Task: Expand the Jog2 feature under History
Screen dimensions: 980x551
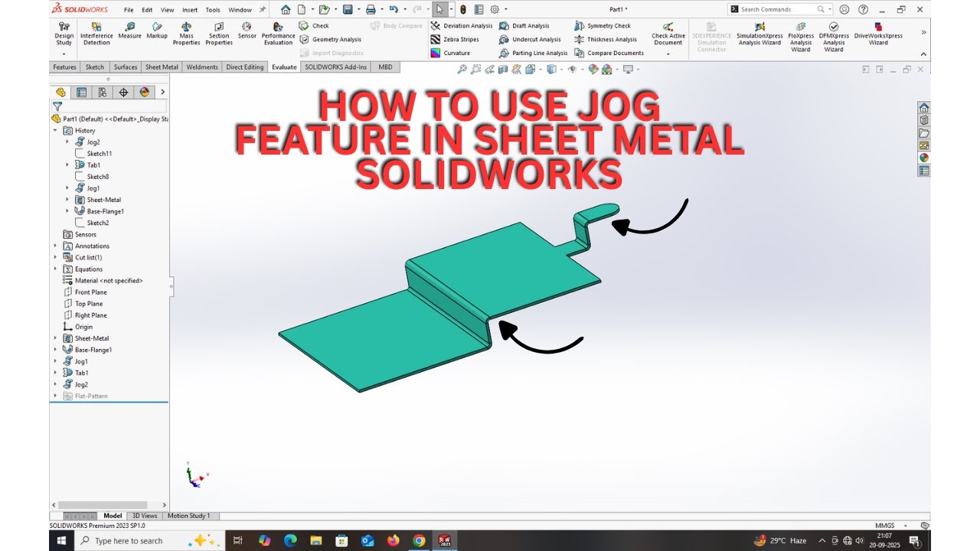Action: click(x=67, y=142)
